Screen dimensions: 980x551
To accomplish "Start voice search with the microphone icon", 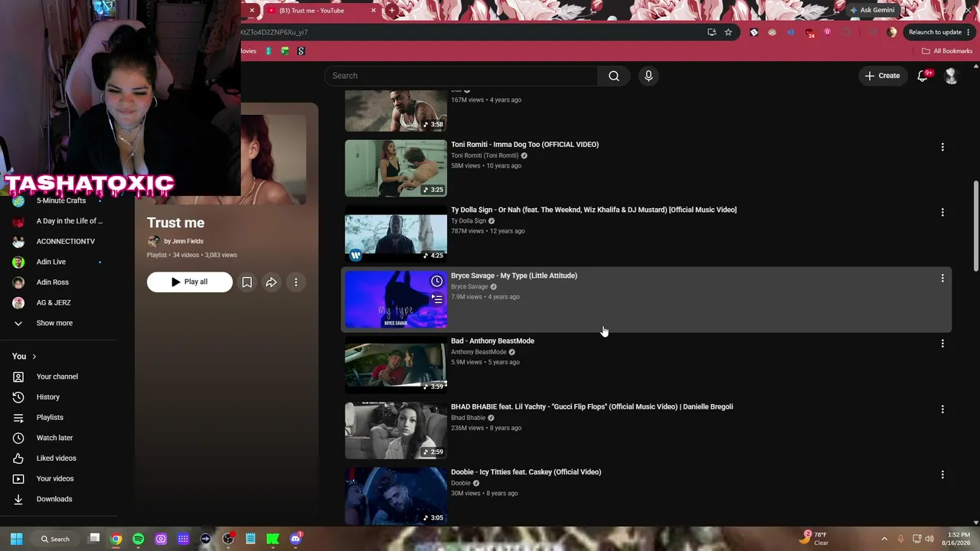I will (x=648, y=76).
